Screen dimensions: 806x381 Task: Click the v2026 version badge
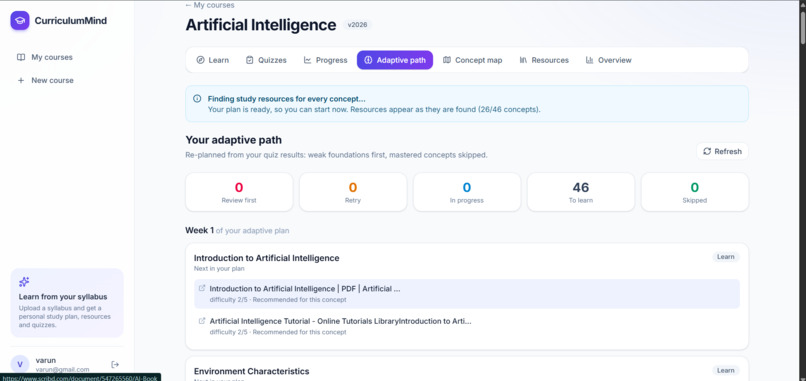click(x=357, y=24)
